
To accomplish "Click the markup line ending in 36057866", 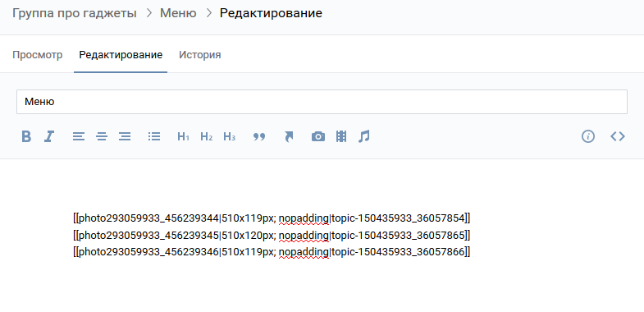I will coord(272,252).
